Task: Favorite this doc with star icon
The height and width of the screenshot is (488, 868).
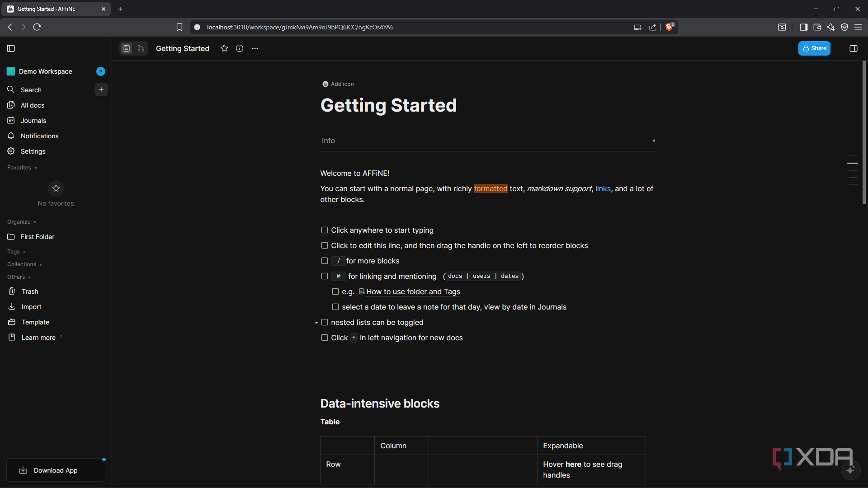Action: coord(224,48)
